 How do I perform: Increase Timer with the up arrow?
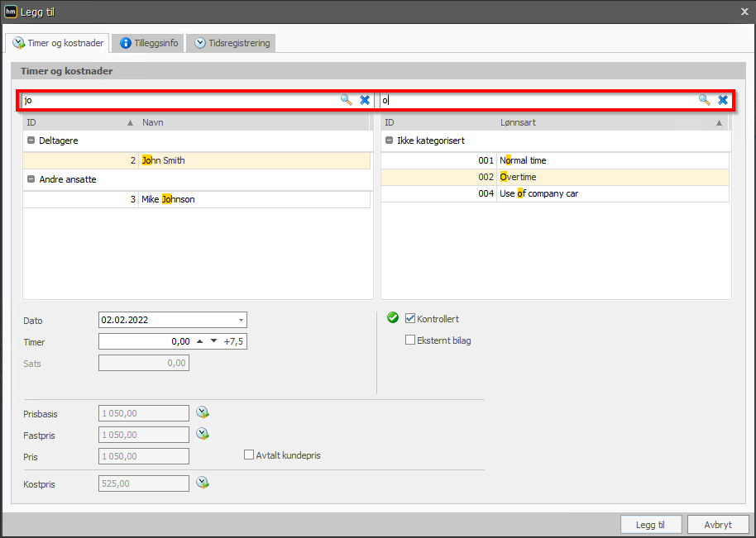click(x=199, y=341)
